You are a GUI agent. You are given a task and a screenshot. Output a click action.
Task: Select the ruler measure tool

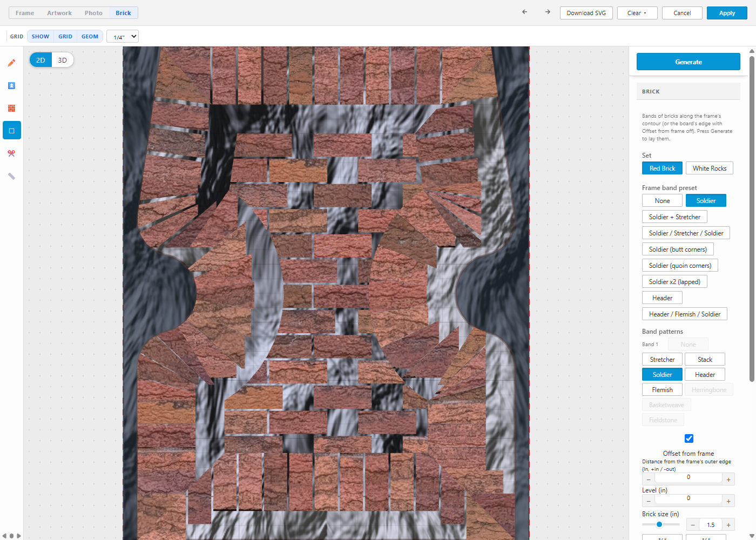[11, 176]
